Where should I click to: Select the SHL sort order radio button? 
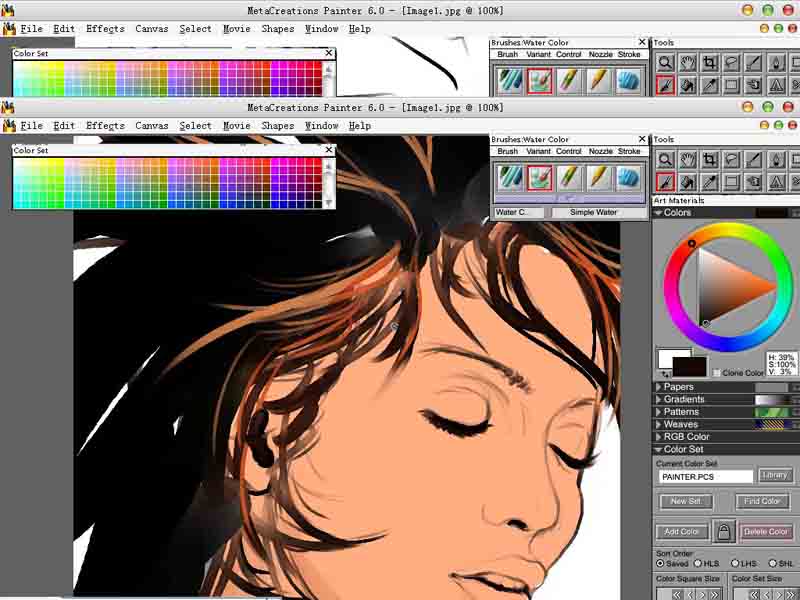772,563
